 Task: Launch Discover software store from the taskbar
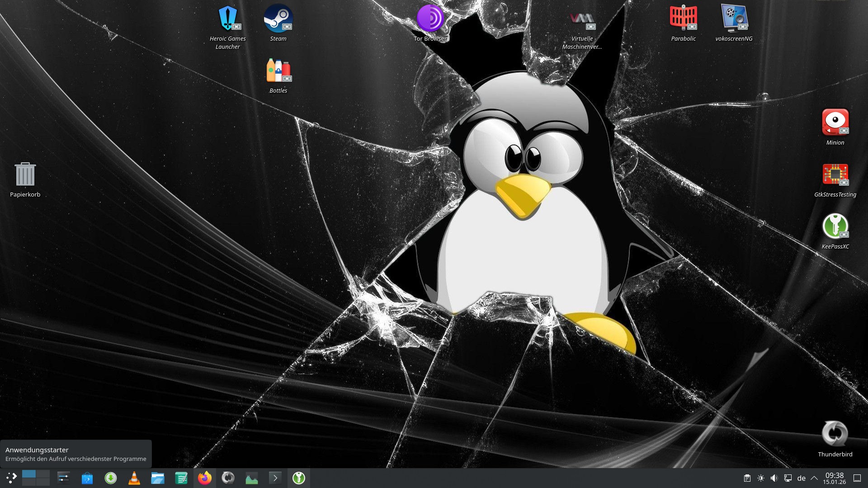pos(87,478)
